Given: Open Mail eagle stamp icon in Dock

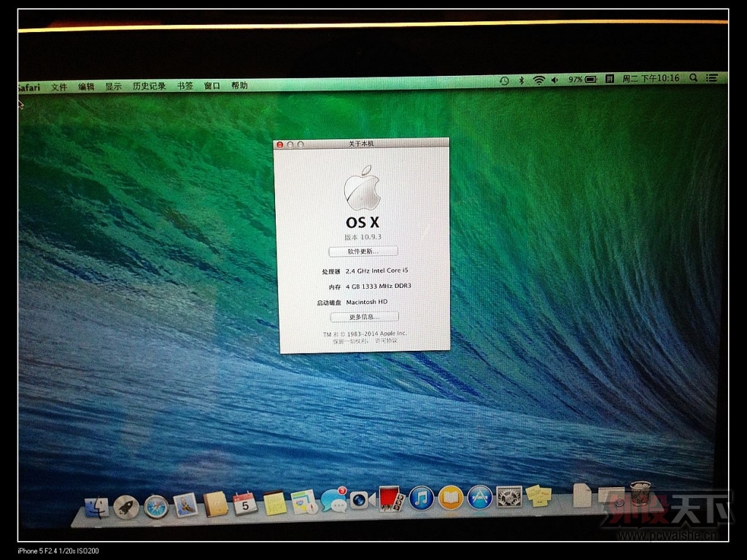Looking at the screenshot, I should (x=185, y=505).
